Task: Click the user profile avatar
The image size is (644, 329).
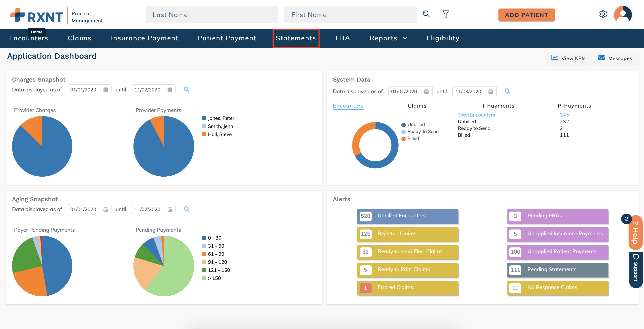Action: pyautogui.click(x=623, y=15)
